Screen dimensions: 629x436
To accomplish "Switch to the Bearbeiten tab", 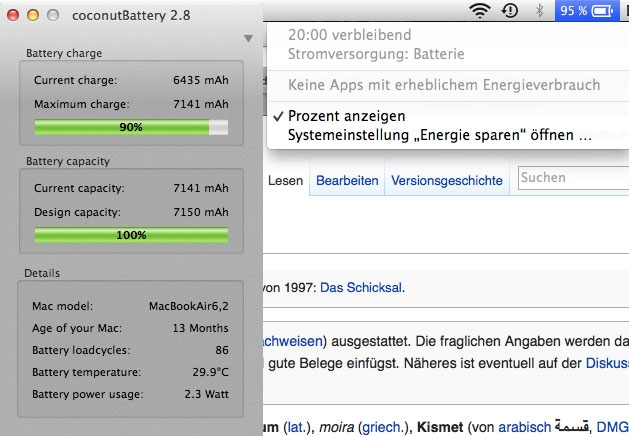I will 347,180.
